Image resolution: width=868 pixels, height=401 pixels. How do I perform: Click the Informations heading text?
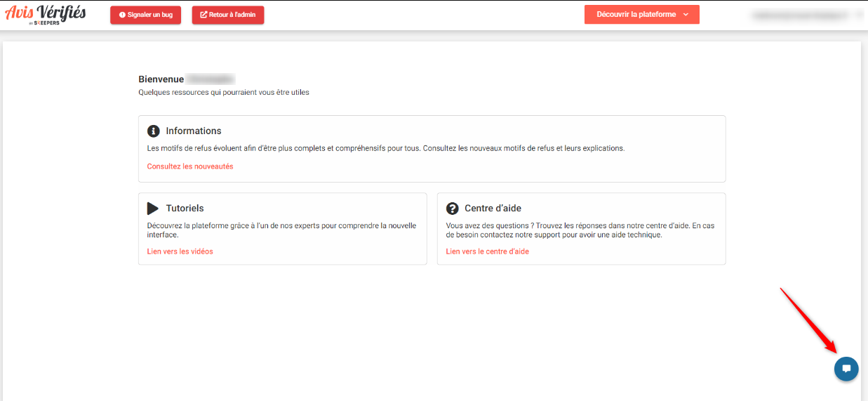tap(194, 131)
